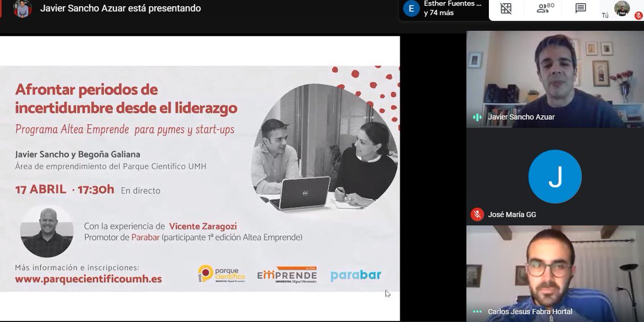644x322 pixels.
Task: Click 'Javier Sancho Azuar está presentando' label
Action: point(121,9)
